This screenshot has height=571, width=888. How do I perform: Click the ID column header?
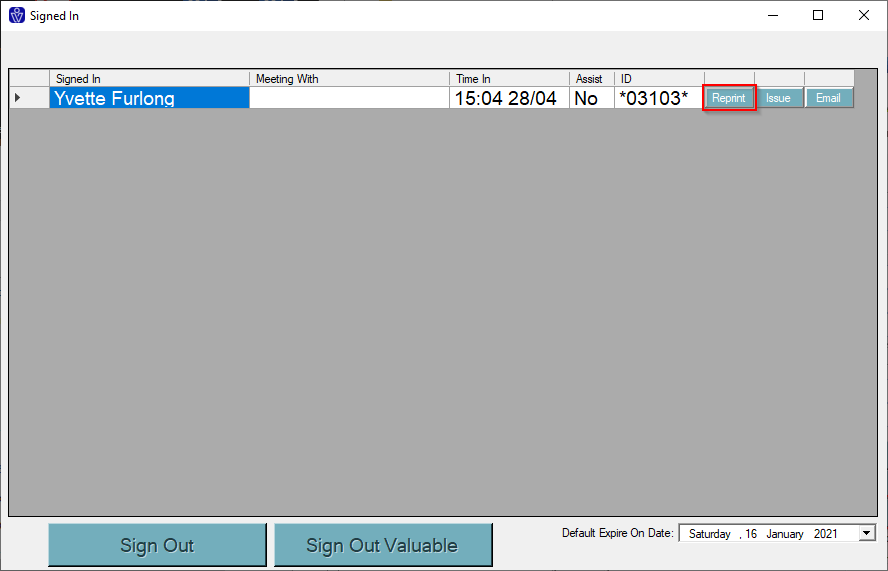(659, 79)
